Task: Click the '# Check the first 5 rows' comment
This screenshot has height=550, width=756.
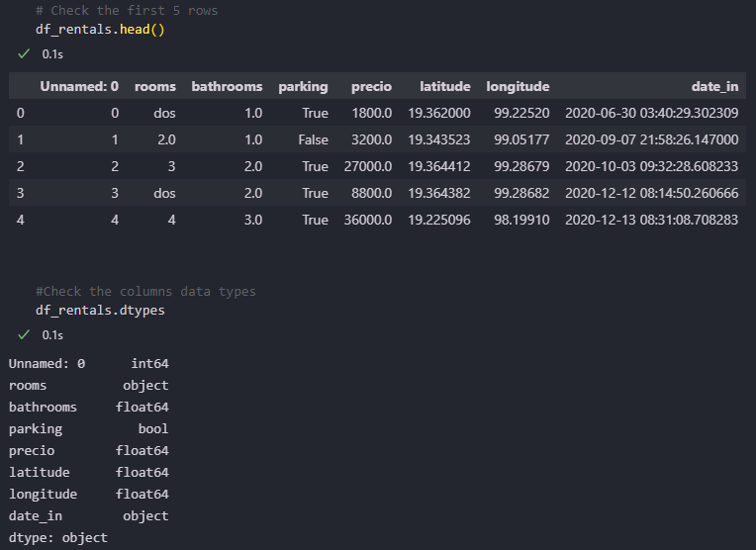Action: [126, 11]
